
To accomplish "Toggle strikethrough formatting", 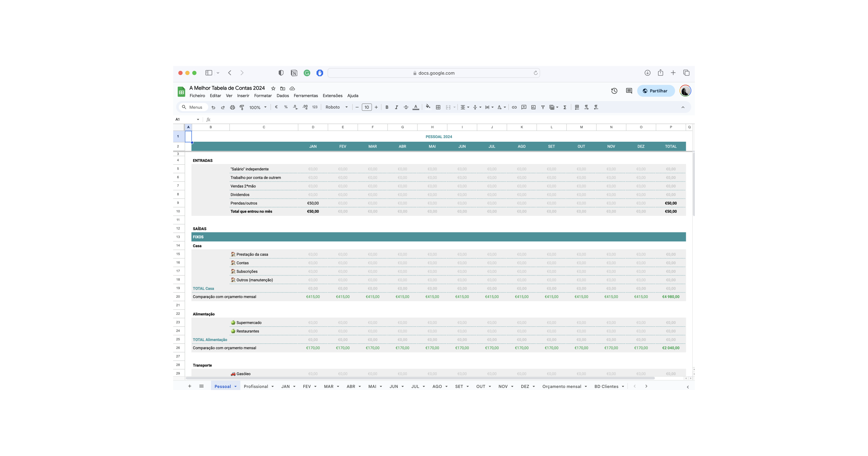I will [x=406, y=107].
